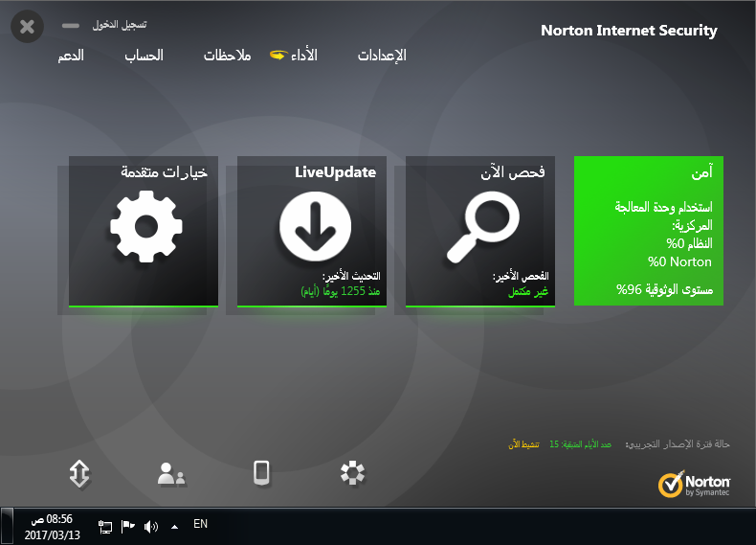The width and height of the screenshot is (756, 545).
Task: Click the trust level 96% text
Action: (664, 289)
